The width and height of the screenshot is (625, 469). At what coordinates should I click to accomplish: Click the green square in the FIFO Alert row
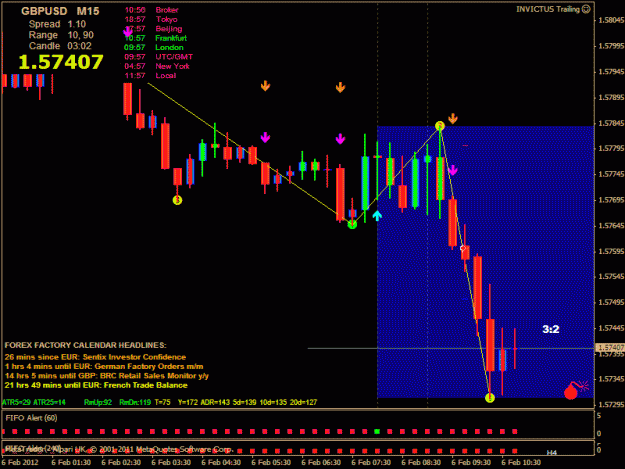click(x=377, y=432)
